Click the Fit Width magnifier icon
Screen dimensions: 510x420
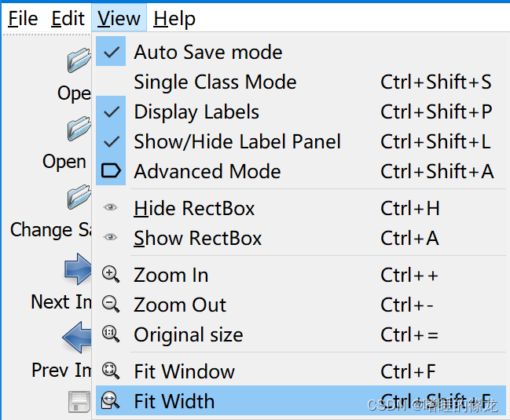111,400
